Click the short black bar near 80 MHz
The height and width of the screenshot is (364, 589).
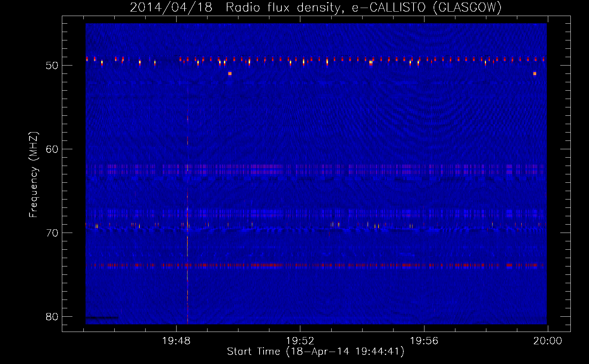click(102, 318)
